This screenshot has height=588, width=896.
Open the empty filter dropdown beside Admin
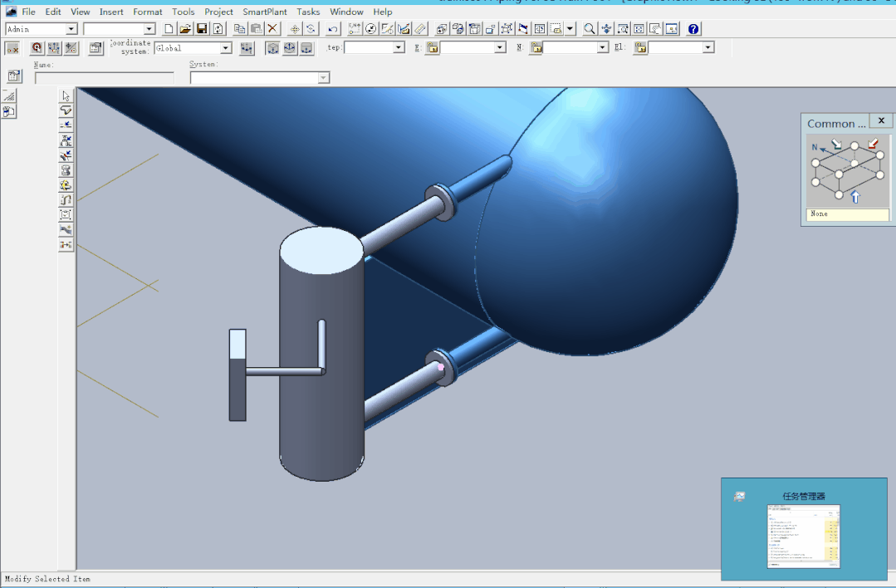click(149, 28)
